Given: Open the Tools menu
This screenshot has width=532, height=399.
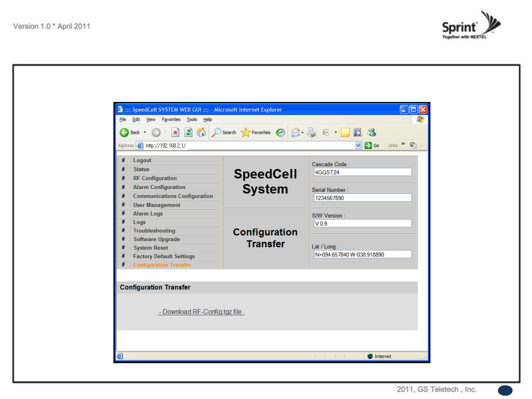Looking at the screenshot, I should coord(192,120).
